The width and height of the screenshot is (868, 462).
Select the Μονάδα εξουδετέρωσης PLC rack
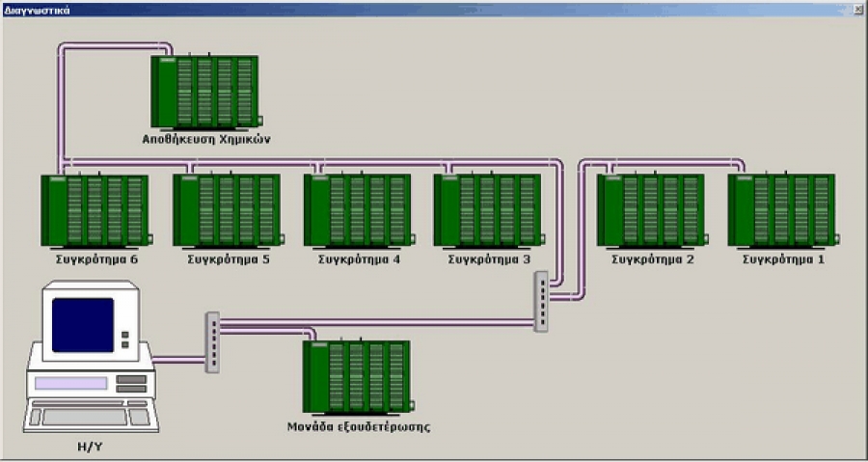tap(356, 377)
